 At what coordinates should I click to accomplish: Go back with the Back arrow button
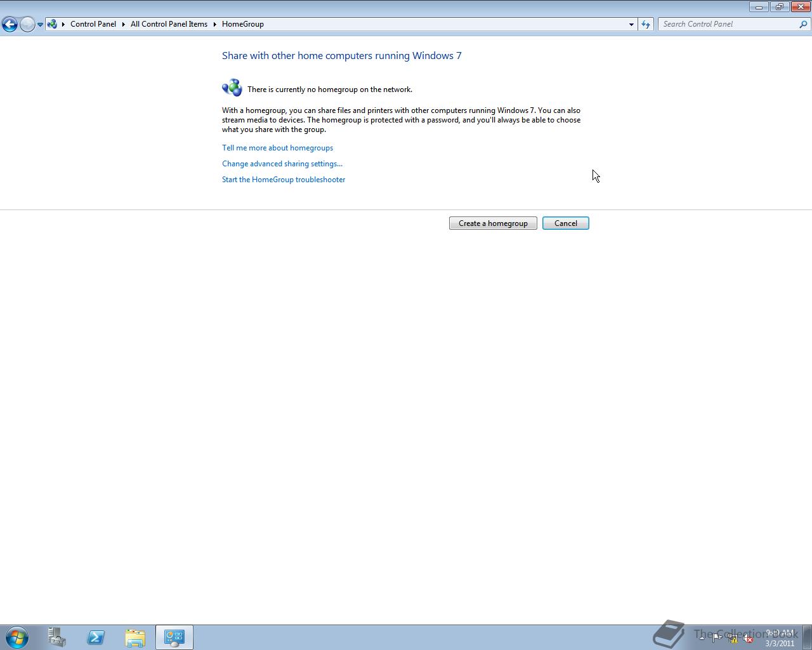point(10,24)
